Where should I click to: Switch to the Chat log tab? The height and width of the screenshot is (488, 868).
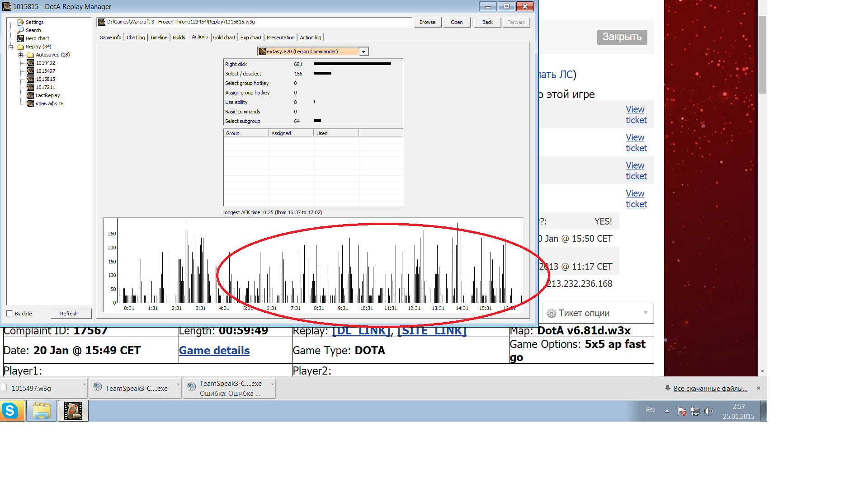point(136,38)
